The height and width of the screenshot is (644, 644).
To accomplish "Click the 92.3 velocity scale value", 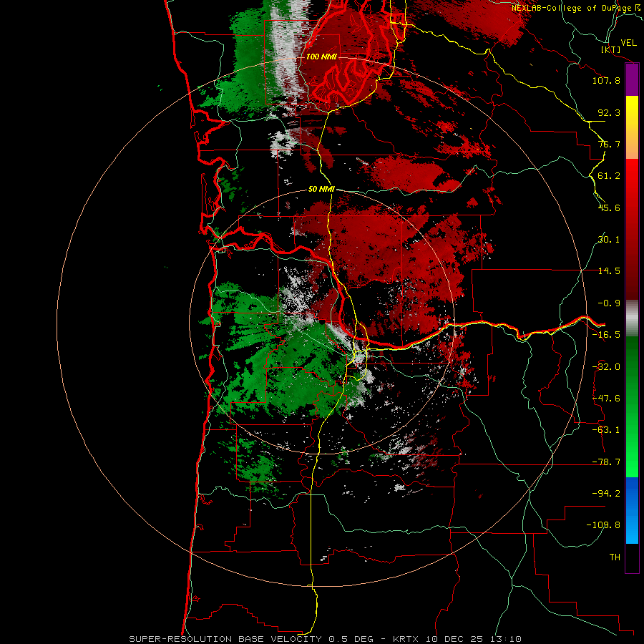I will click(x=609, y=112).
